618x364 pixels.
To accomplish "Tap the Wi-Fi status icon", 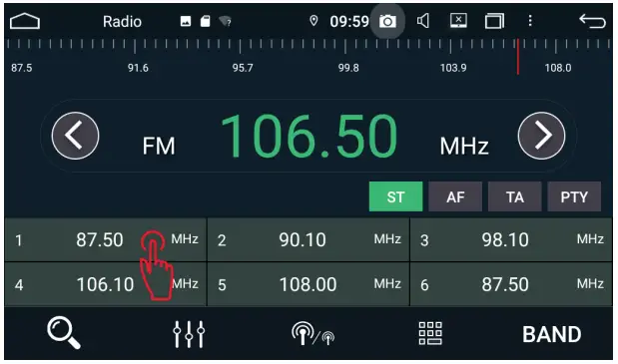I will coord(225,21).
